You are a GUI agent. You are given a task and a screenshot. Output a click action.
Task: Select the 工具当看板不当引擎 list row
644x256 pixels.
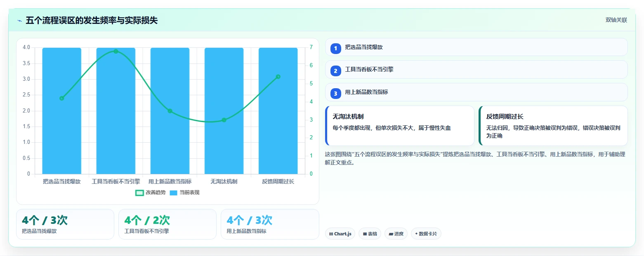[x=476, y=69]
